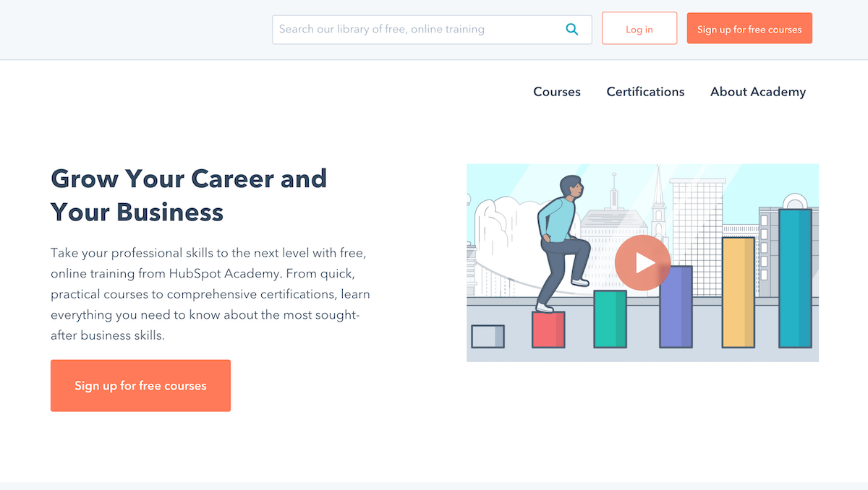868x490 pixels.
Task: Play the video with orange play button
Action: [x=642, y=262]
